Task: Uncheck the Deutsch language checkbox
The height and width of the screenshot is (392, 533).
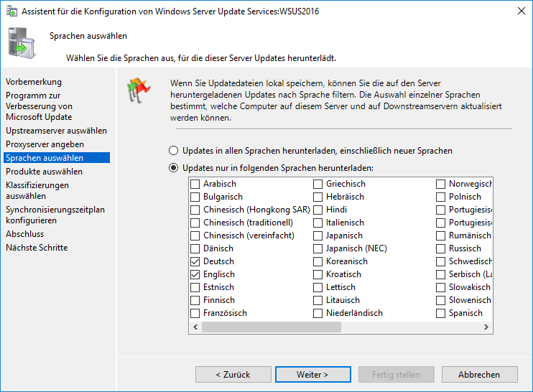Action: 195,261
